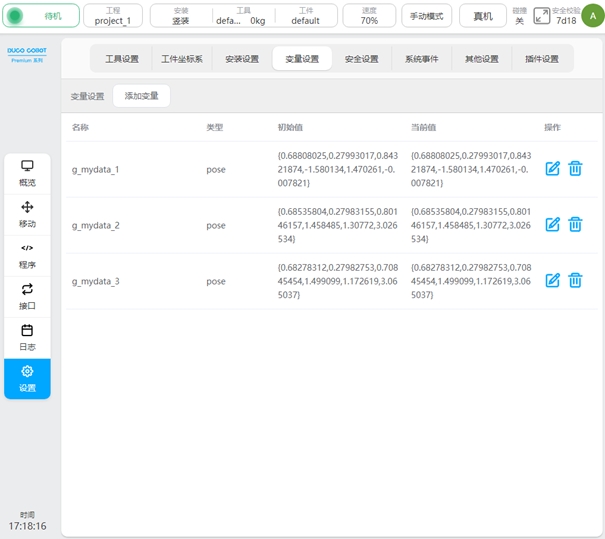Delete variable g_mydata_2 with trash icon
605x539 pixels.
click(575, 225)
